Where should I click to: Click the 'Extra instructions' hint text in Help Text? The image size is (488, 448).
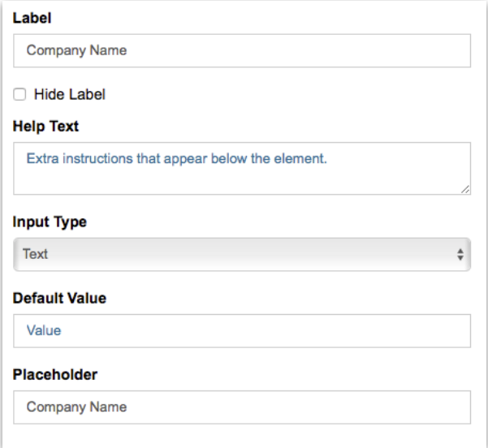point(176,158)
